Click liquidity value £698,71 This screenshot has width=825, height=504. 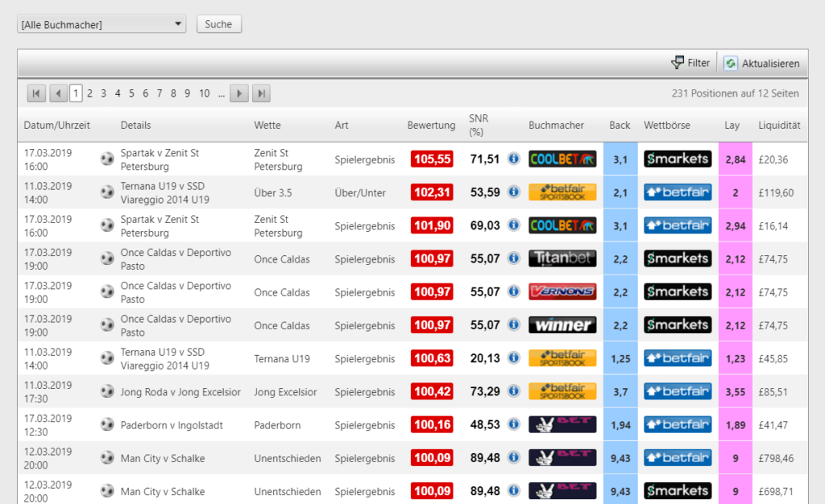coord(776,491)
